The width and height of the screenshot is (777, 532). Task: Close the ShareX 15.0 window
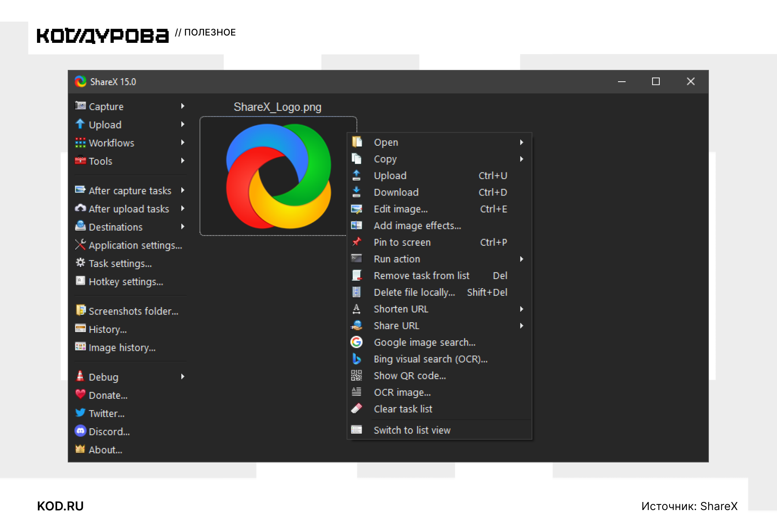tap(691, 81)
